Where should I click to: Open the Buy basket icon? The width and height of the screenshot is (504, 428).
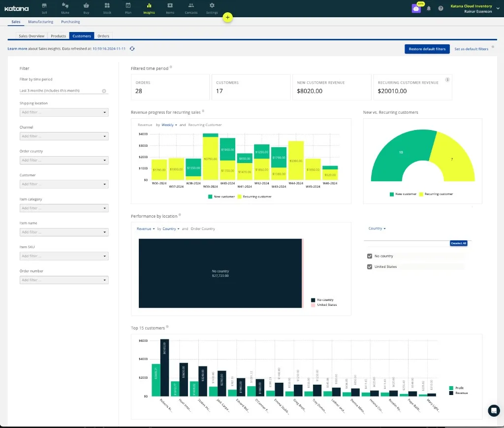[x=86, y=8]
